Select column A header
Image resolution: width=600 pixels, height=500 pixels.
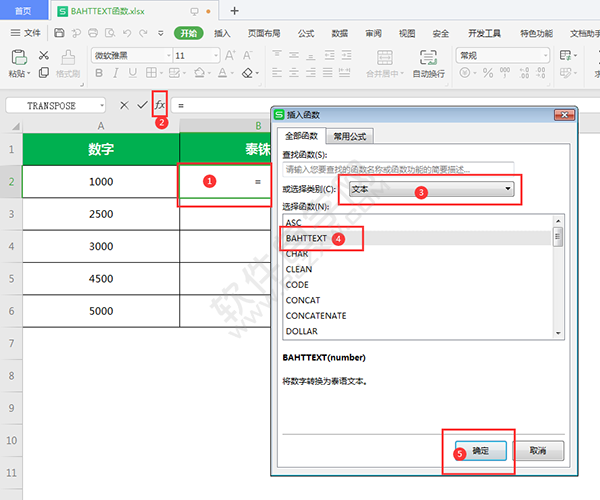click(101, 126)
